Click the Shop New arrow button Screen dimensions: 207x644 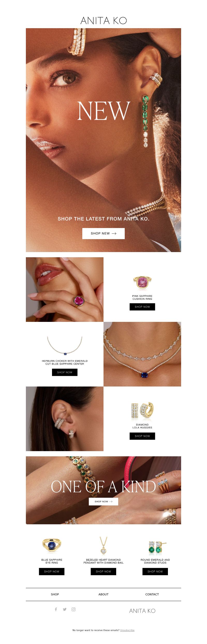click(x=103, y=233)
